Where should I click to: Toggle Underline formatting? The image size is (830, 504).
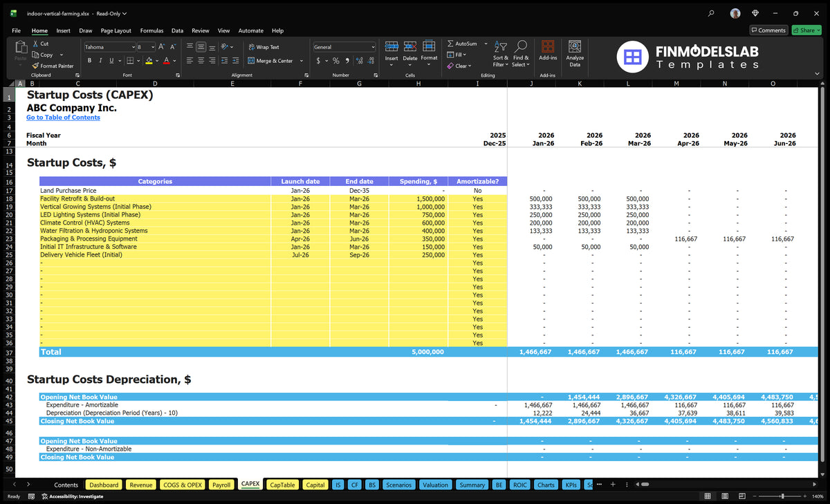111,61
